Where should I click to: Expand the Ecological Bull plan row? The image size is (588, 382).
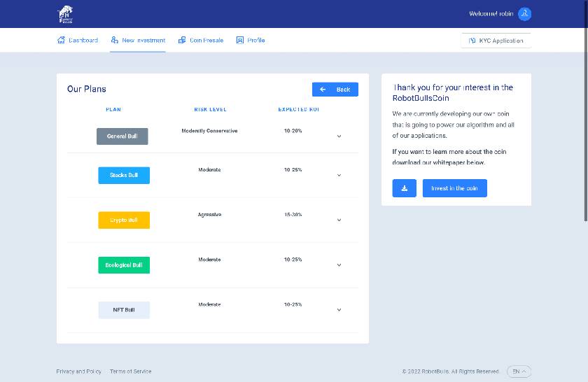coord(339,265)
